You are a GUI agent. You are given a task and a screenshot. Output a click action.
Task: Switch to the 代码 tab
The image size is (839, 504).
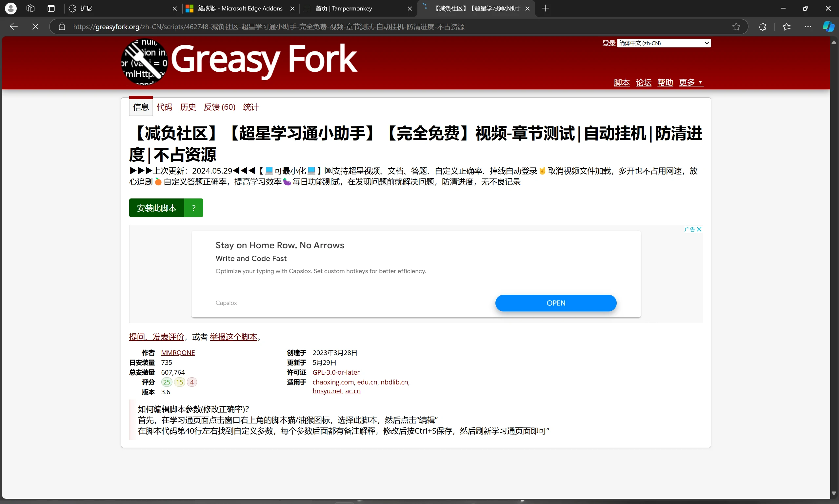click(x=164, y=107)
